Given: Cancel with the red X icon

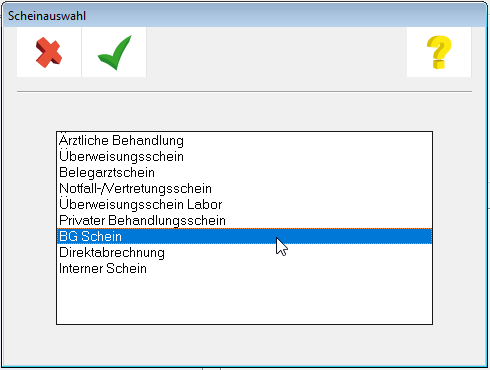Looking at the screenshot, I should pos(49,52).
